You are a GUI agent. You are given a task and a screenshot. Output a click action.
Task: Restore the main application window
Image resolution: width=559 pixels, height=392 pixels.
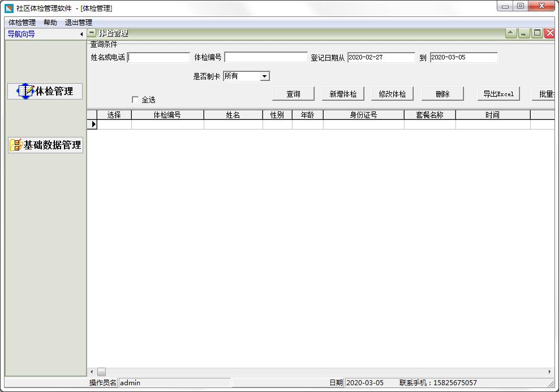521,6
